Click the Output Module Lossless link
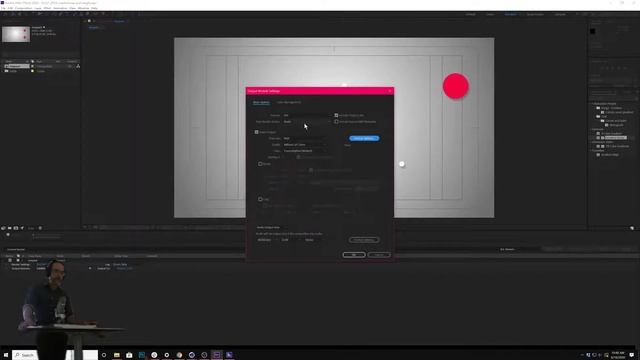The image size is (640, 360). 41,269
